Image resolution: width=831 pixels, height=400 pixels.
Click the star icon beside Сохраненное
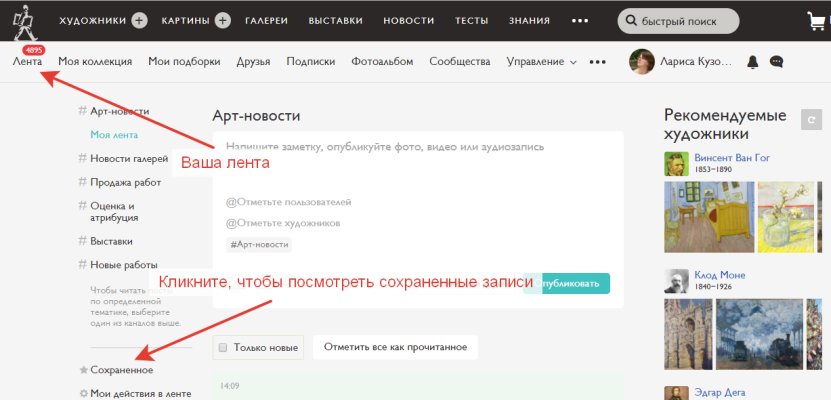[x=83, y=370]
